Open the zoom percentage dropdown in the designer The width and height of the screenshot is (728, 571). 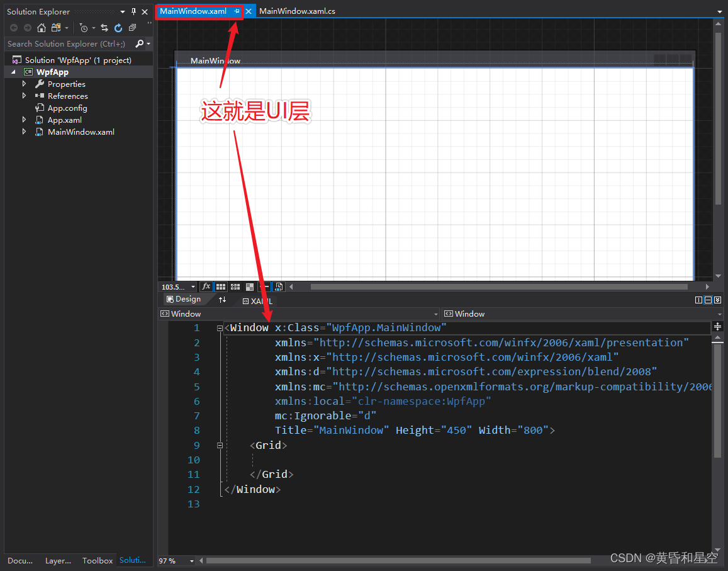coord(192,286)
